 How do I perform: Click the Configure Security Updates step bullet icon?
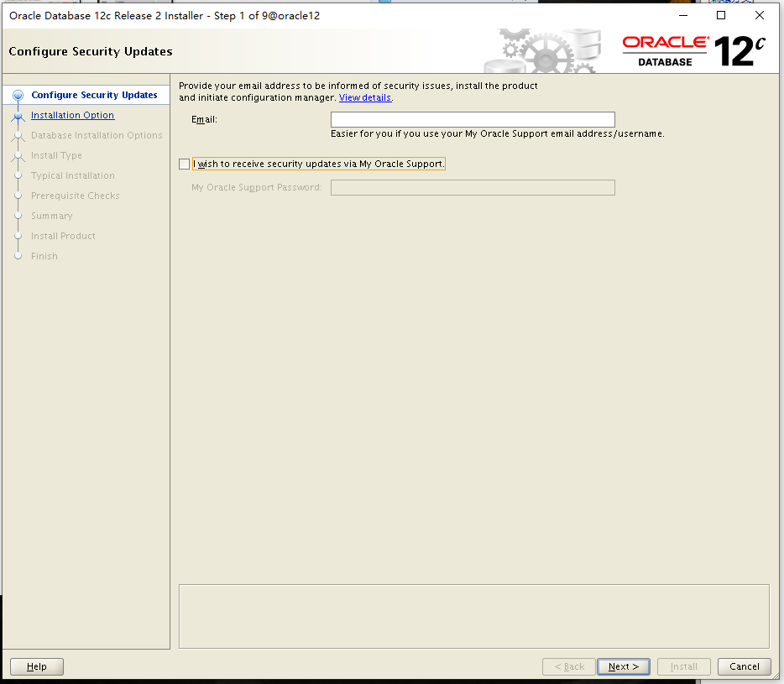(x=18, y=95)
